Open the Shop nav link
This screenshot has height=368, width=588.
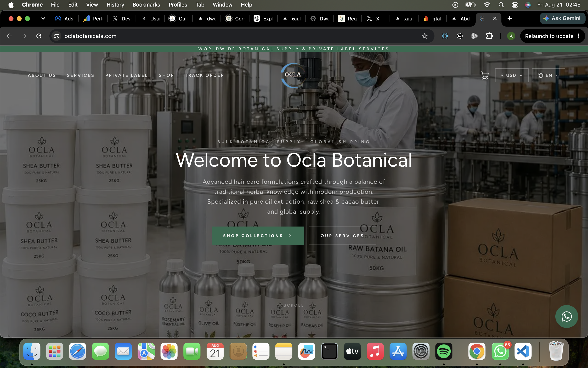(x=166, y=75)
